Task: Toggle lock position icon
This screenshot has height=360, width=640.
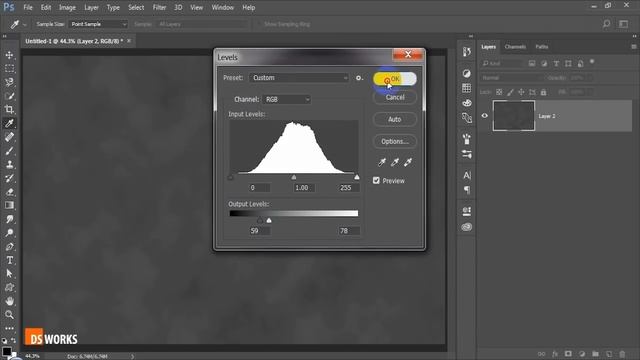Action: [521, 92]
